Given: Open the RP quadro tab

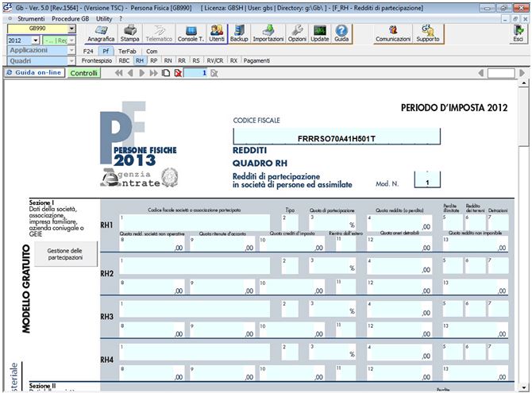Looking at the screenshot, I should pos(154,61).
